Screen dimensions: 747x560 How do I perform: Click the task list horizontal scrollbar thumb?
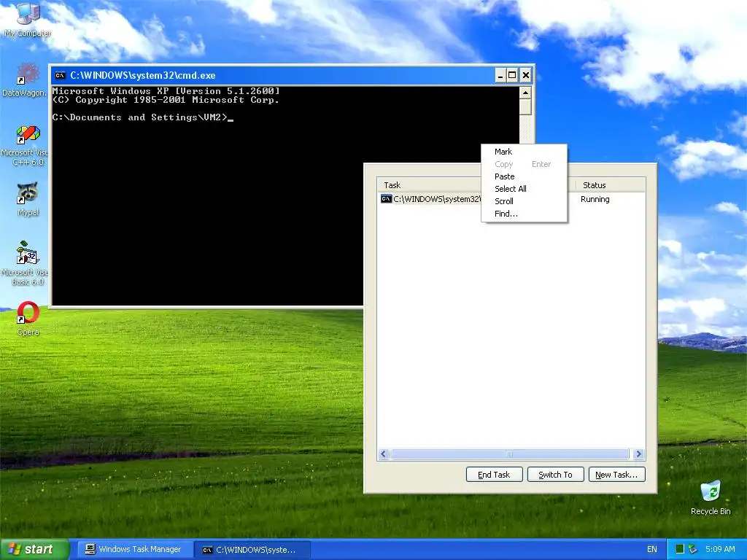[x=510, y=454]
